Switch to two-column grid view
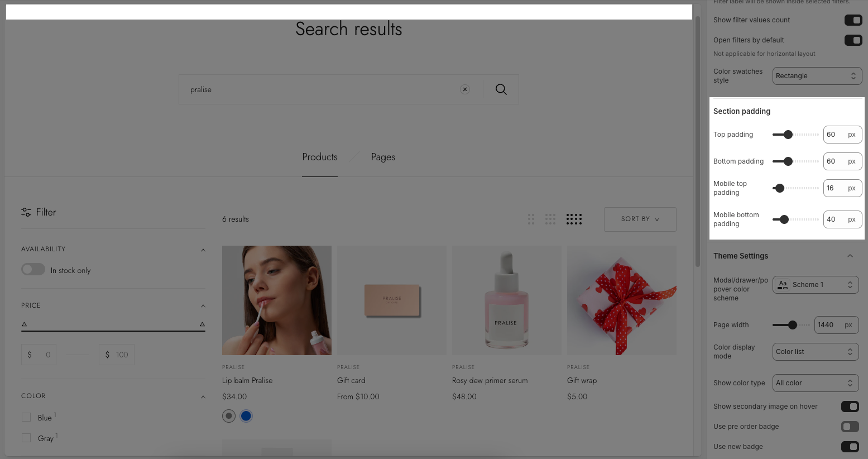 (x=531, y=219)
